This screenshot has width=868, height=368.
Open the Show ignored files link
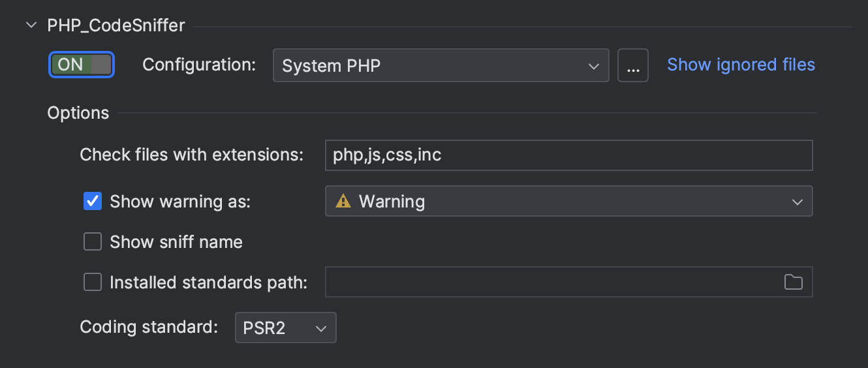(x=741, y=65)
